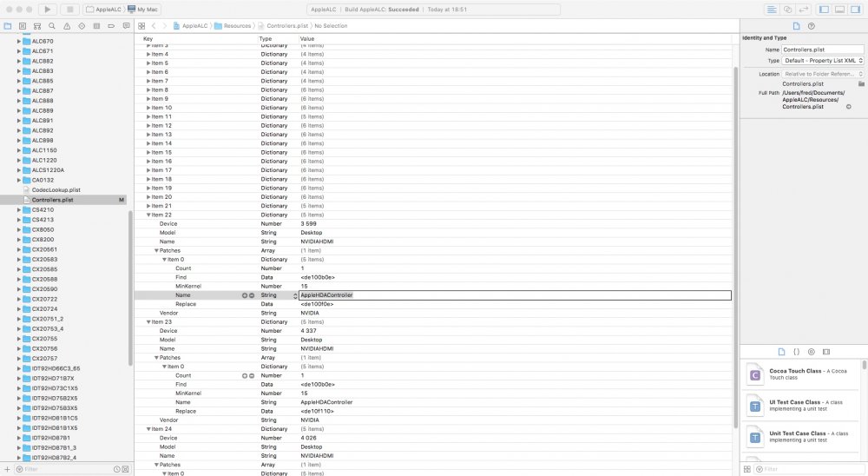Show the File inspector tab
The height and width of the screenshot is (476, 868).
[x=796, y=26]
